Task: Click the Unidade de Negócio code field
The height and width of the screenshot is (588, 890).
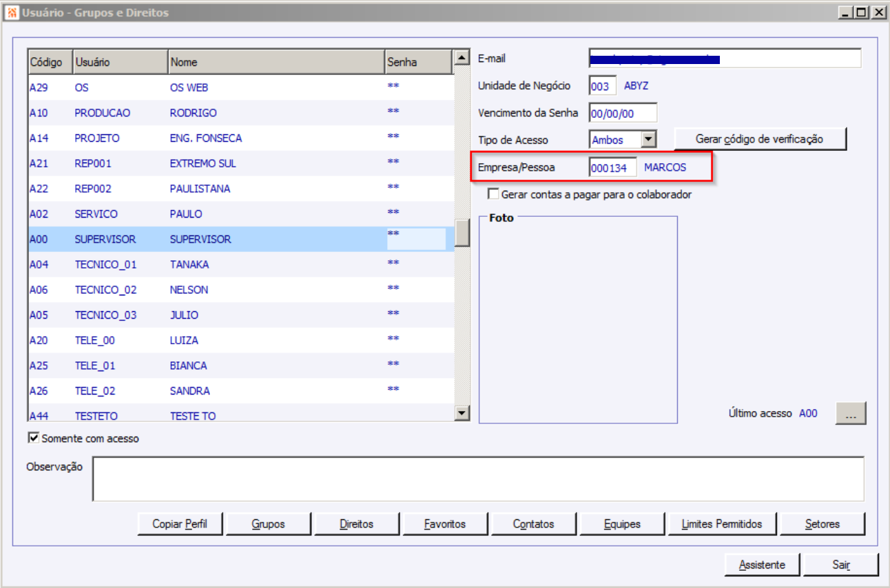Action: pos(603,86)
